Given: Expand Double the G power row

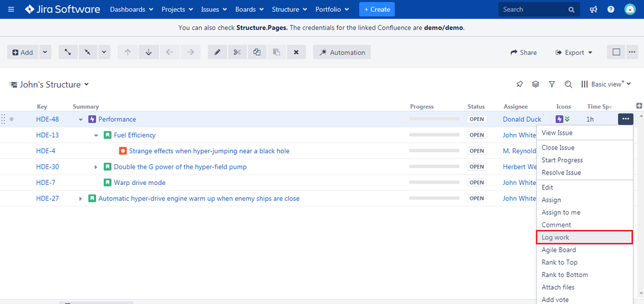Looking at the screenshot, I should [96, 167].
